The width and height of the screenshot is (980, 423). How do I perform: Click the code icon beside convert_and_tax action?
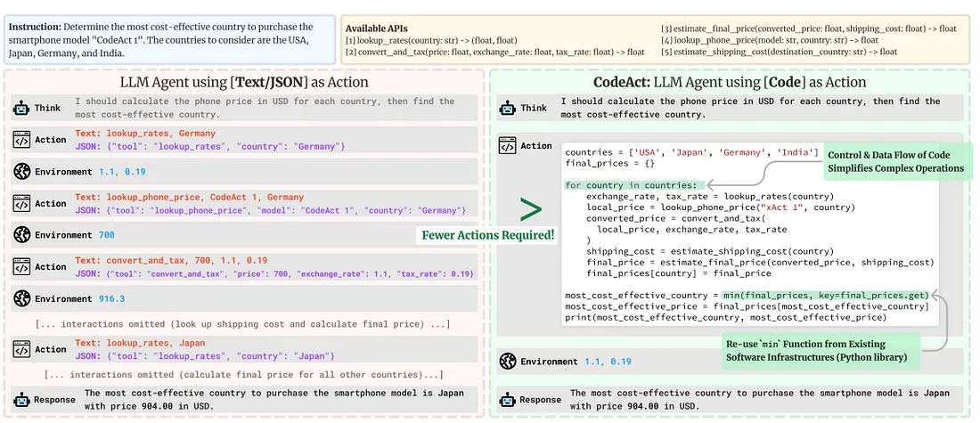click(x=21, y=267)
